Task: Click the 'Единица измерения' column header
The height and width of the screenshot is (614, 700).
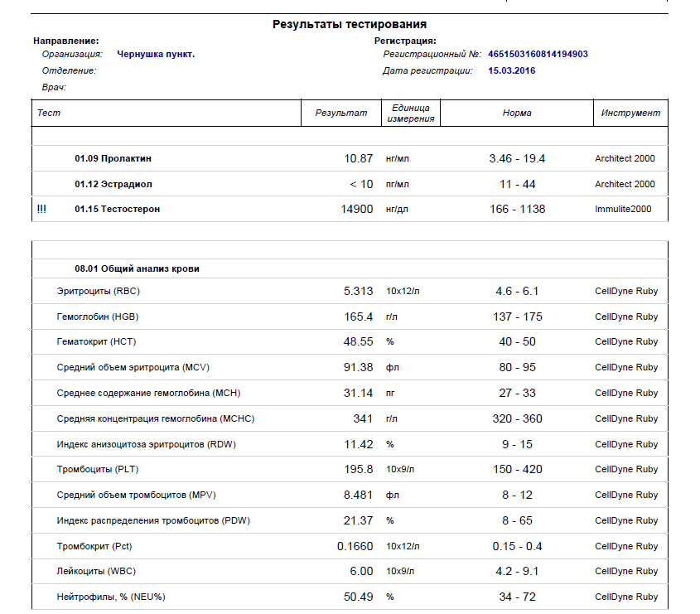Action: click(x=410, y=114)
